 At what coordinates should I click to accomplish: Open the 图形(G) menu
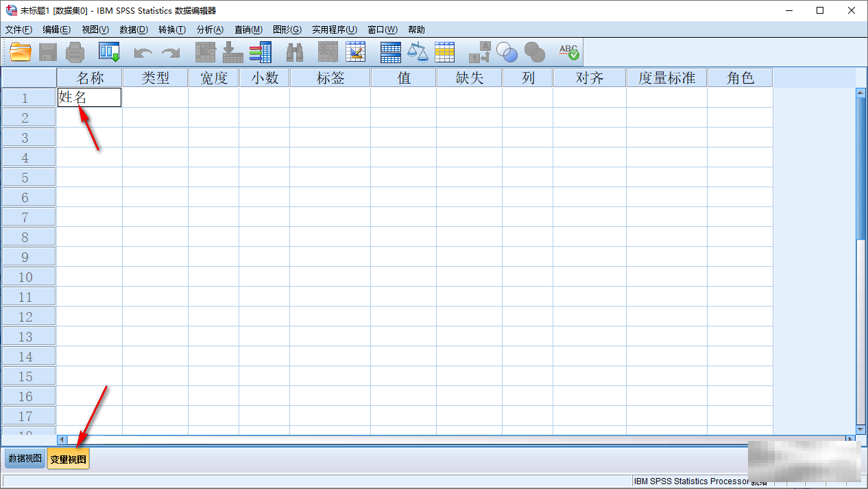(287, 29)
